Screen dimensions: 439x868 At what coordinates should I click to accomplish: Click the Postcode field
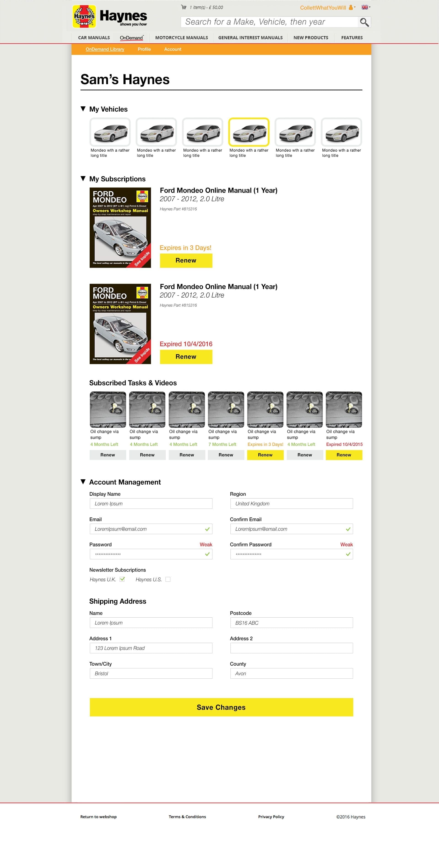(292, 623)
